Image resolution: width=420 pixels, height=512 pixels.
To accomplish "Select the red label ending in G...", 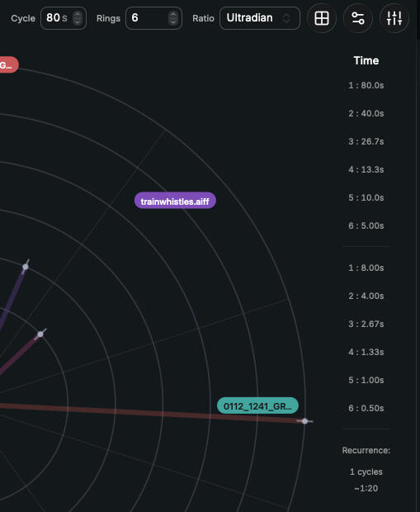I will click(x=7, y=65).
